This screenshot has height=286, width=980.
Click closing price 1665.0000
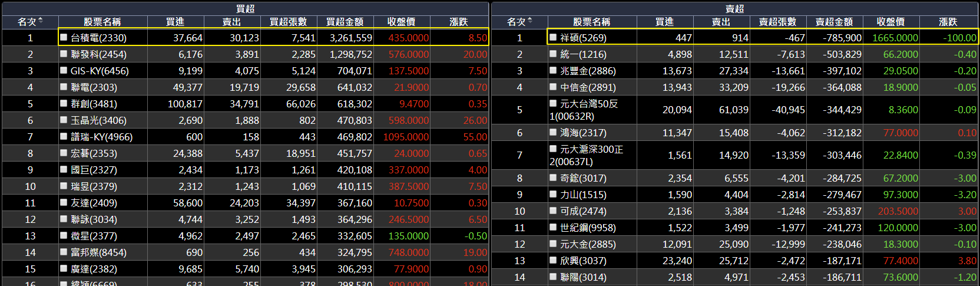(895, 38)
